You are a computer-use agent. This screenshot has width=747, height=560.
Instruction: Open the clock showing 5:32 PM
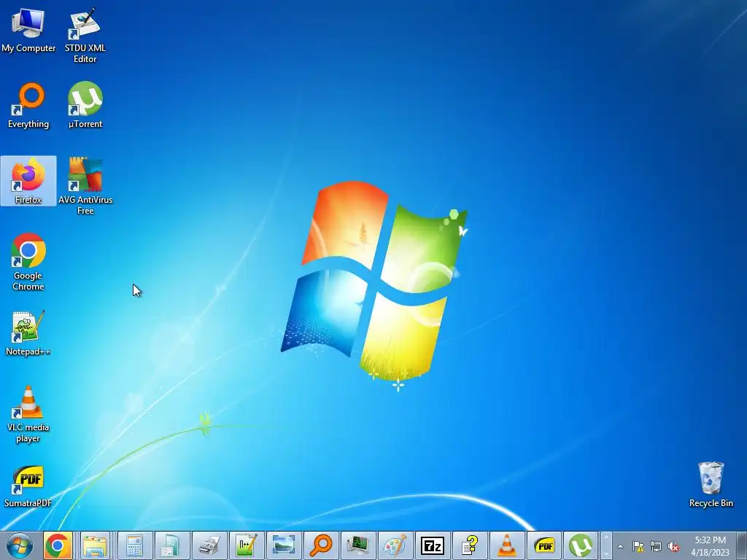point(710,546)
